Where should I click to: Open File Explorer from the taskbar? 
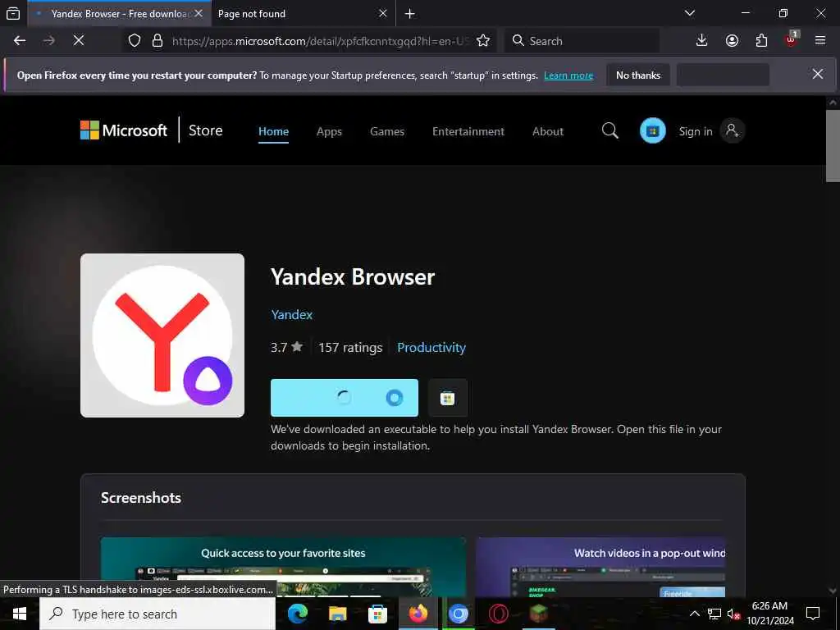point(337,614)
